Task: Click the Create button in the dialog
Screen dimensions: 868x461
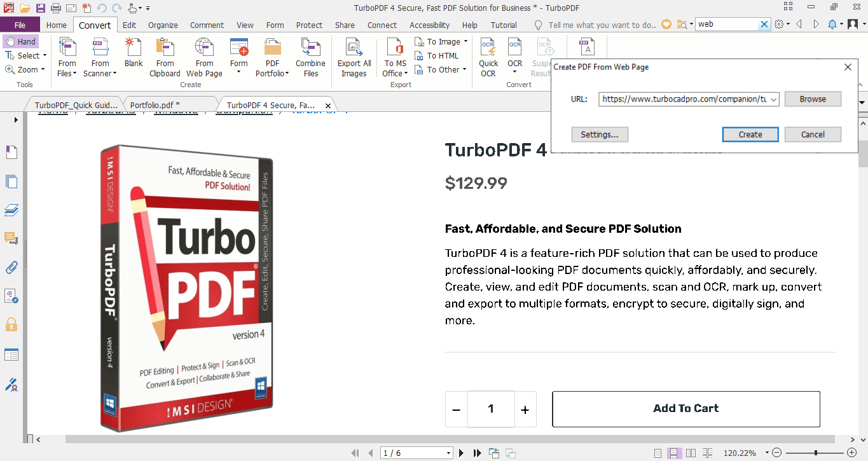Action: [x=750, y=134]
